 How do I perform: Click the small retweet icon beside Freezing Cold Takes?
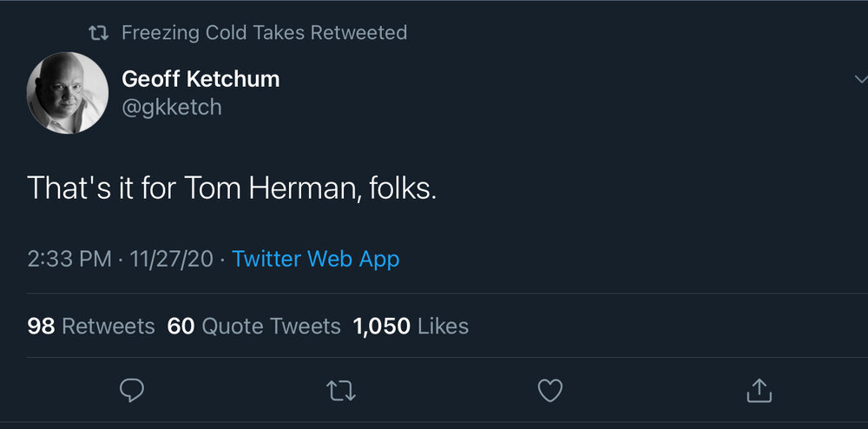pyautogui.click(x=100, y=34)
